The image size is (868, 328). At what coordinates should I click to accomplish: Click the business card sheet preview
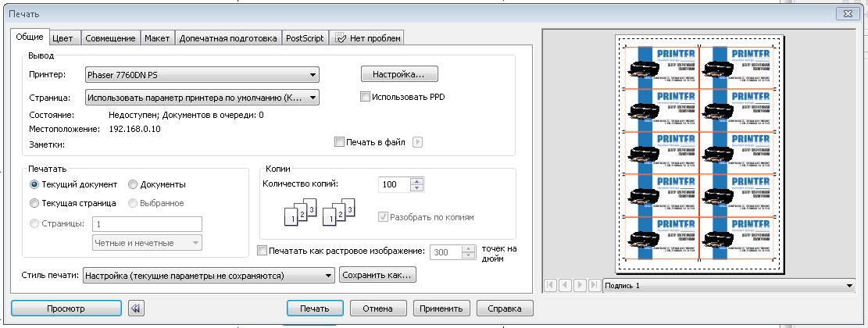pyautogui.click(x=699, y=154)
